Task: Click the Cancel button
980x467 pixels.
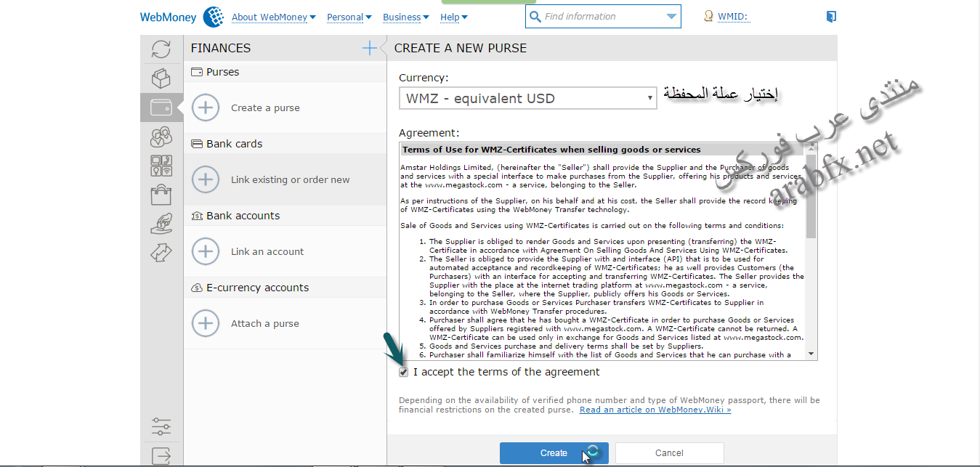Action: click(670, 453)
